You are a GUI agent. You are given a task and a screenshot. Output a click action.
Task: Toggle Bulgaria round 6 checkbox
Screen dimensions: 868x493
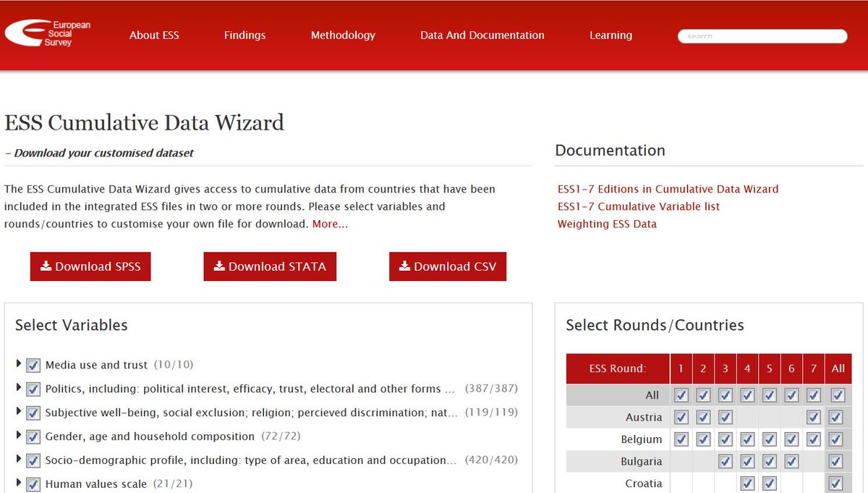coord(791,461)
